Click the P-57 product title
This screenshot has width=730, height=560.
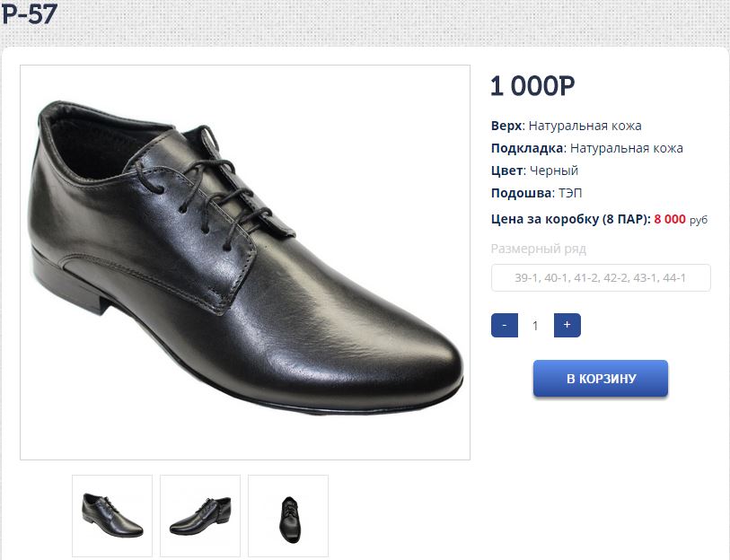pos(30,13)
